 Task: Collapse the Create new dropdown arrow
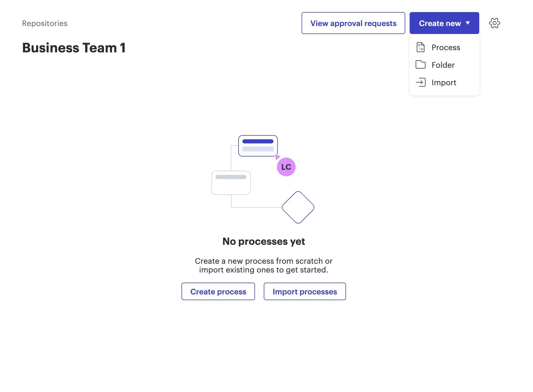coord(468,23)
